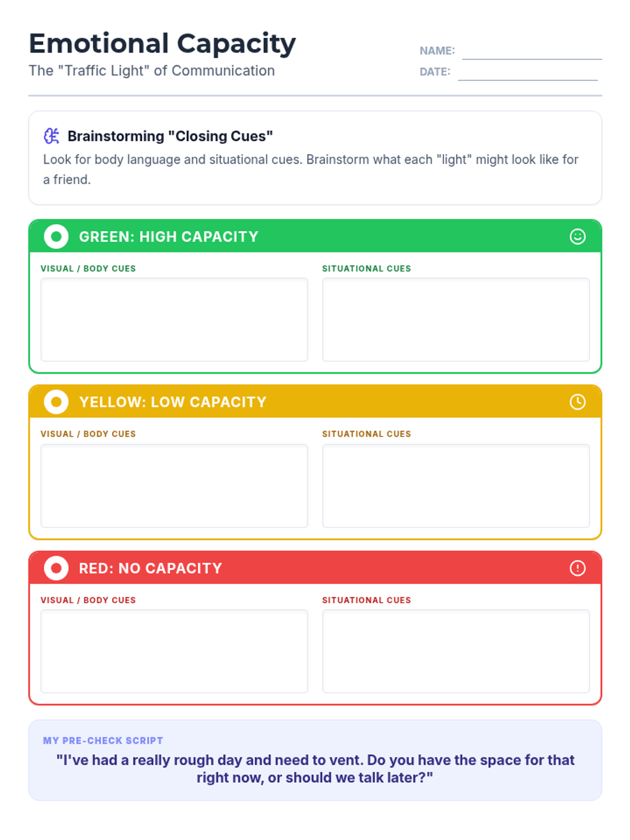Click Yellow Situational Cues text box

click(x=456, y=486)
